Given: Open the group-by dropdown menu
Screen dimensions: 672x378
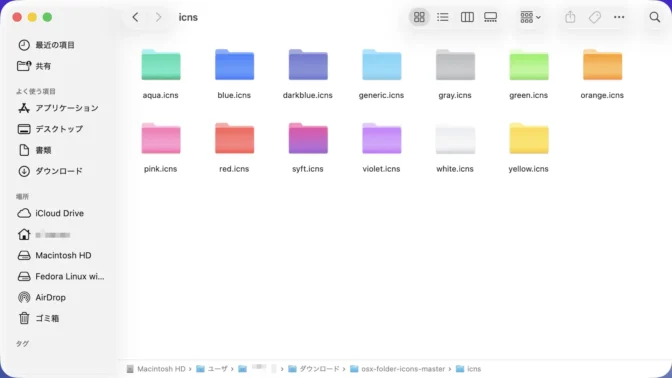Looking at the screenshot, I should point(531,17).
